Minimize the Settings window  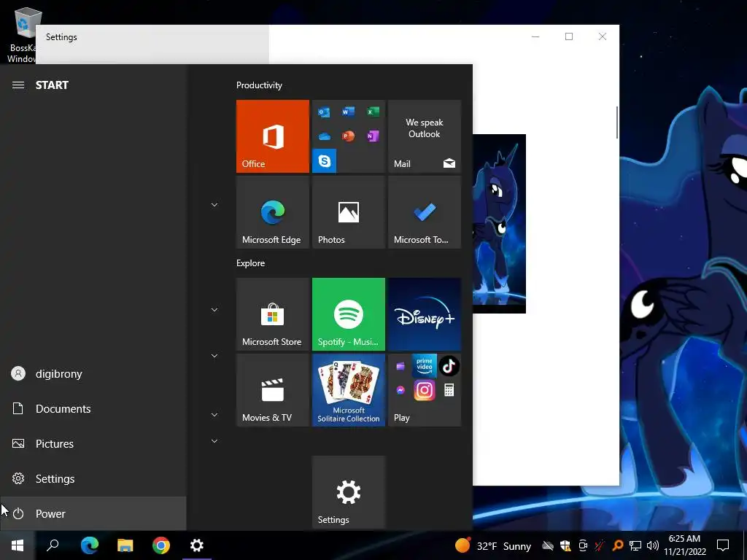[535, 36]
